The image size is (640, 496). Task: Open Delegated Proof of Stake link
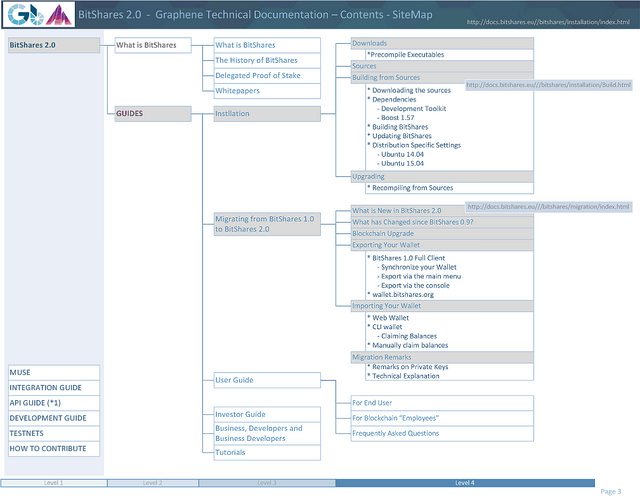[x=267, y=76]
